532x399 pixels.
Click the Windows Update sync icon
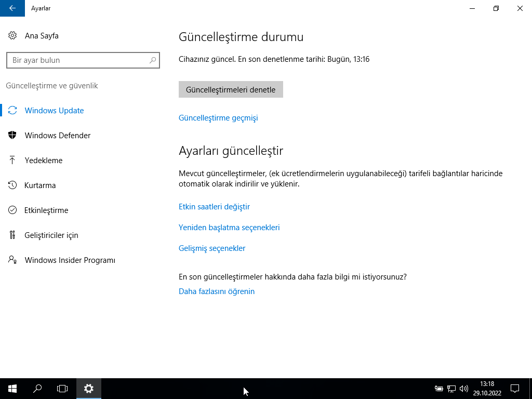(x=12, y=110)
